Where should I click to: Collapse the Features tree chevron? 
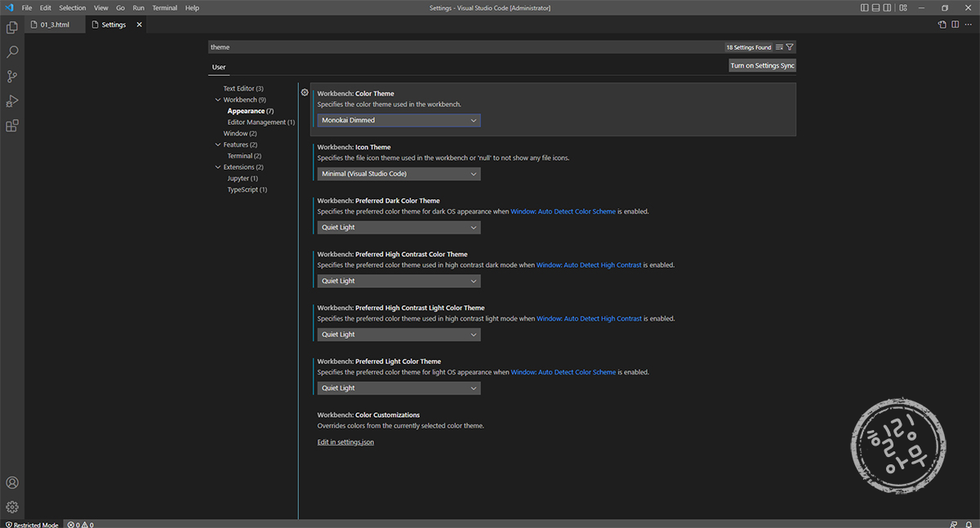tap(217, 144)
